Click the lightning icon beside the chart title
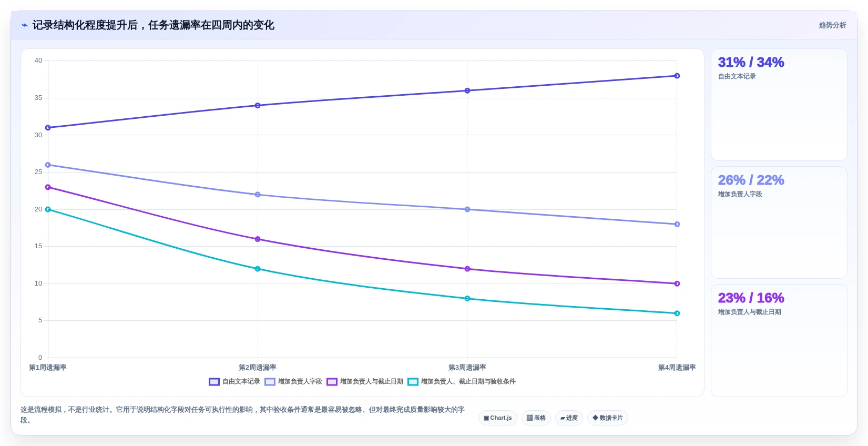 pyautogui.click(x=24, y=25)
